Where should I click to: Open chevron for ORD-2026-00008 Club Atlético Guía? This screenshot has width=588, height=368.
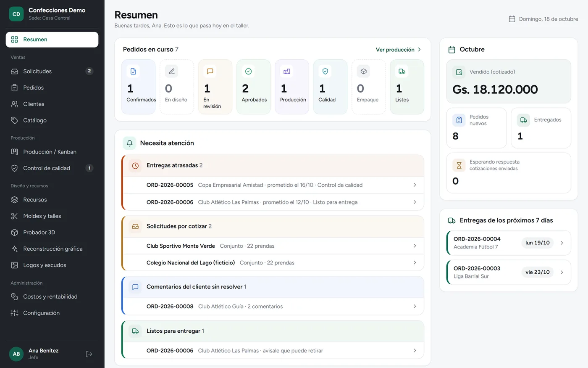[x=415, y=307]
